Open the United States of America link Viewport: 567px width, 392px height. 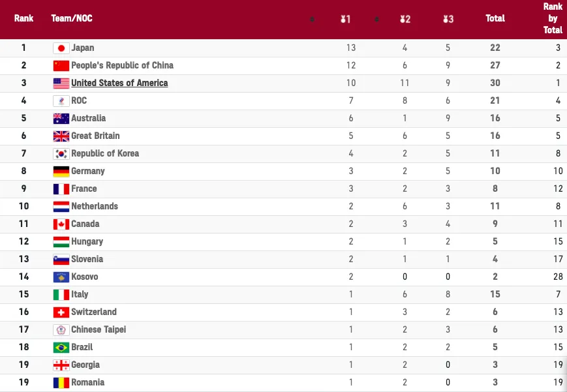[119, 83]
